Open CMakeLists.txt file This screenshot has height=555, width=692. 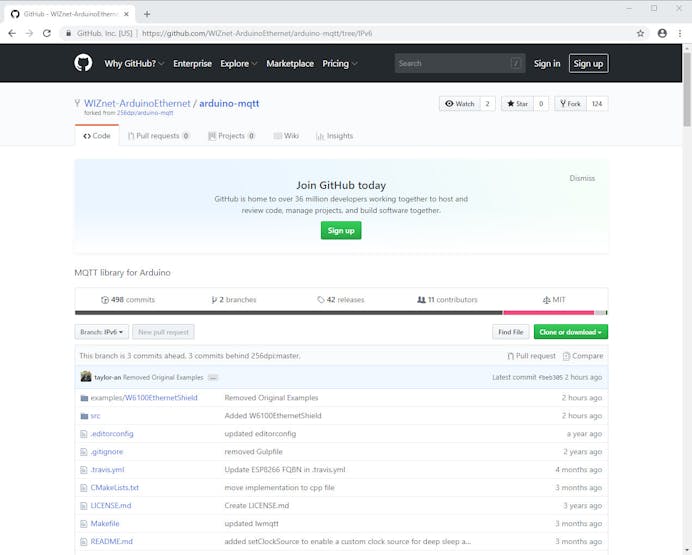(115, 488)
